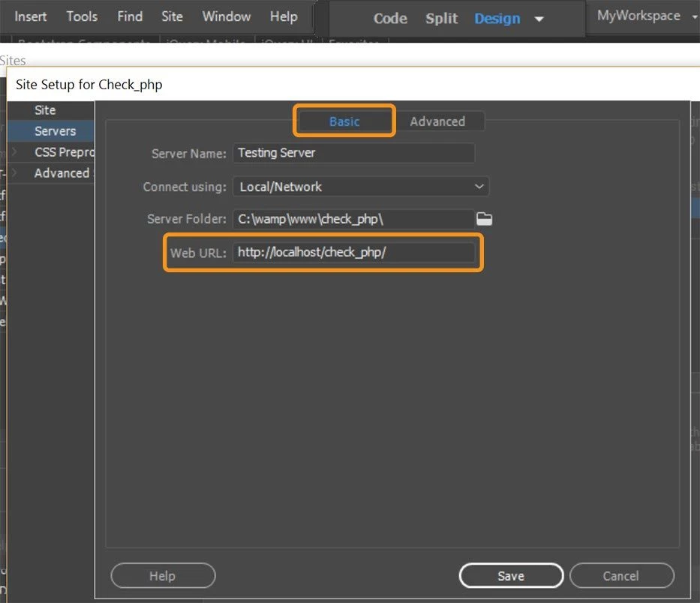This screenshot has width=700, height=603.
Task: Open the view mode dropdown arrow beside Design
Action: click(x=539, y=19)
